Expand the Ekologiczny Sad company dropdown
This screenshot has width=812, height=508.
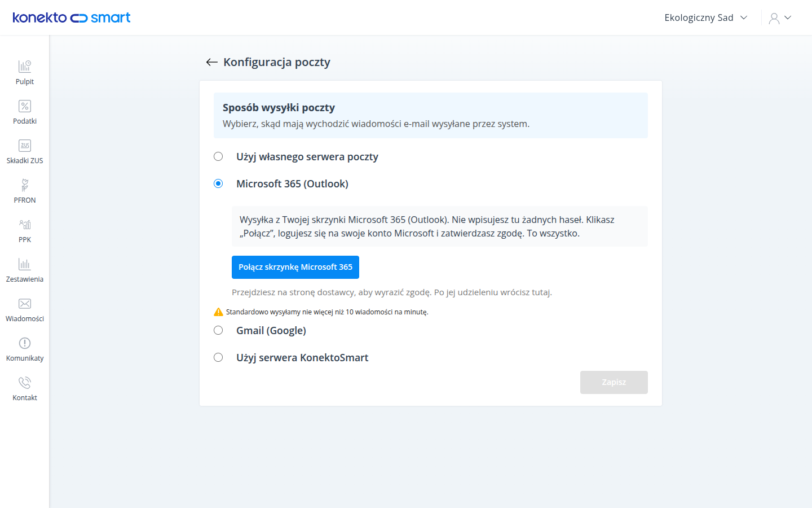click(706, 17)
